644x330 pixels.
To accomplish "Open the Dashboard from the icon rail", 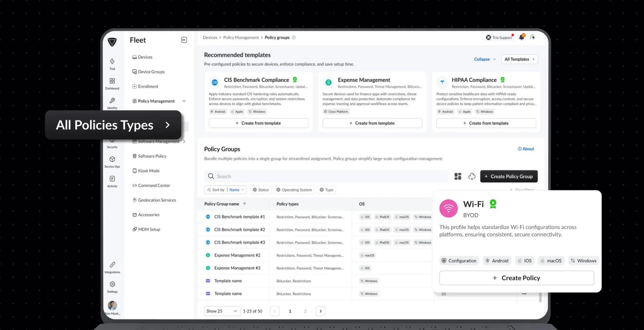I will point(112,83).
